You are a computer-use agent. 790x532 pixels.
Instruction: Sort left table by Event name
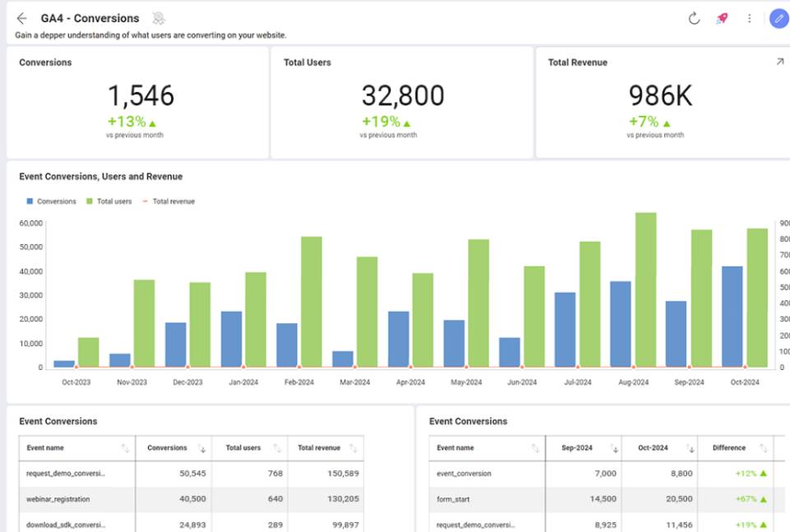click(125, 448)
